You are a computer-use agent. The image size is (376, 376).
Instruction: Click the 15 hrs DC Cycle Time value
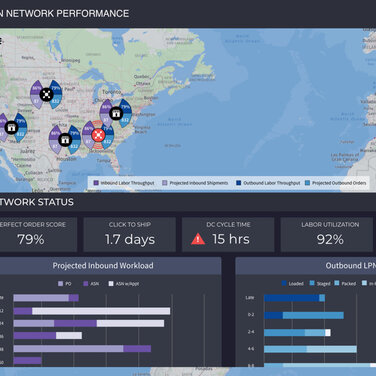point(231,239)
